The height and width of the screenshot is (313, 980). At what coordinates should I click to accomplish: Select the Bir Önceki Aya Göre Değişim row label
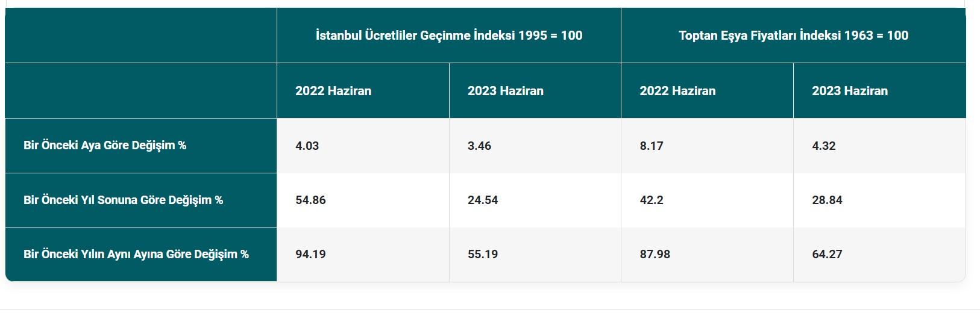[x=105, y=146]
